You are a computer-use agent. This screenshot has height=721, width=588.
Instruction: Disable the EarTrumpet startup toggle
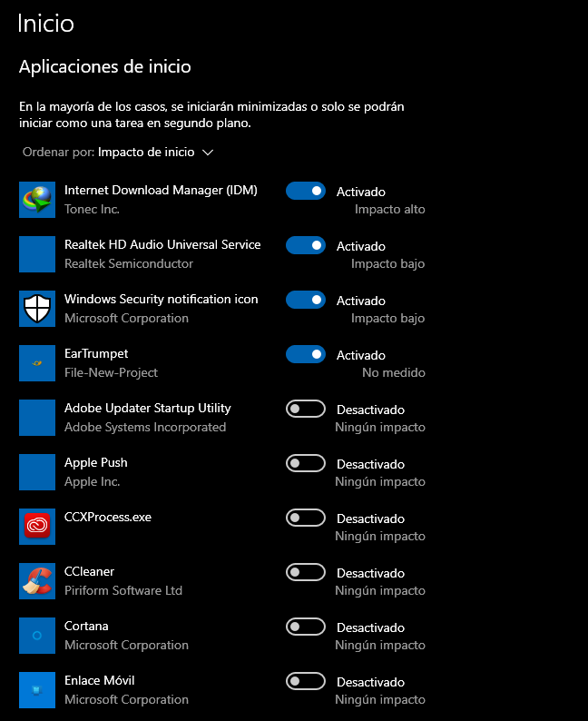306,354
